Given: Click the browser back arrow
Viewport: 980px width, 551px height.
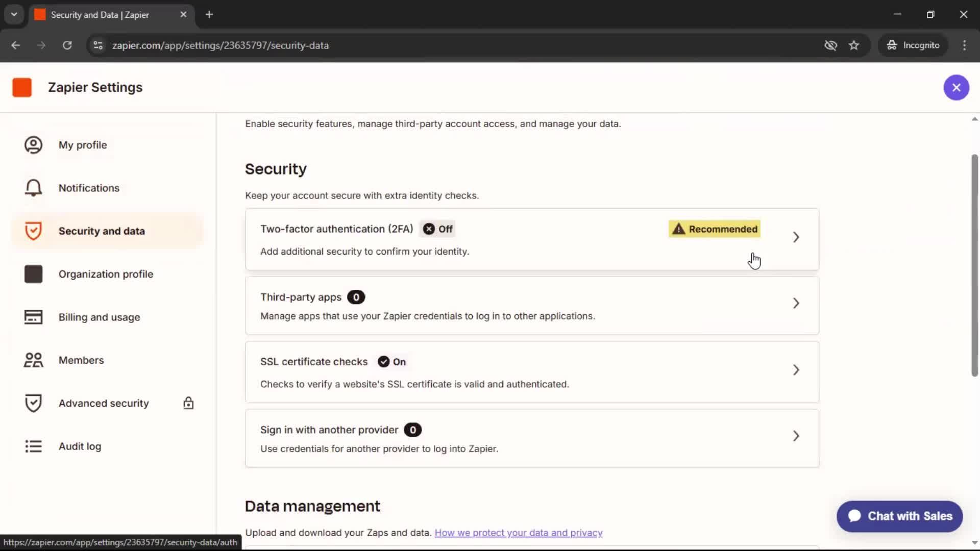Looking at the screenshot, I should pyautogui.click(x=15, y=45).
